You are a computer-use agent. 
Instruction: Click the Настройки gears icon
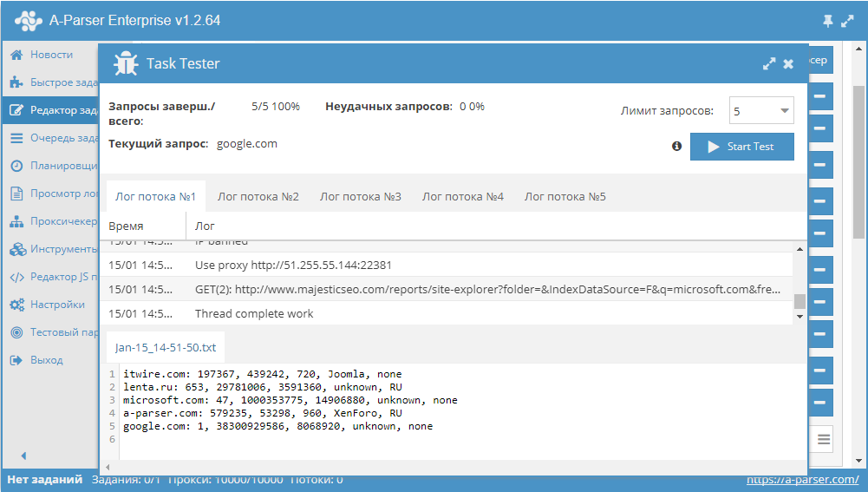[x=17, y=305]
